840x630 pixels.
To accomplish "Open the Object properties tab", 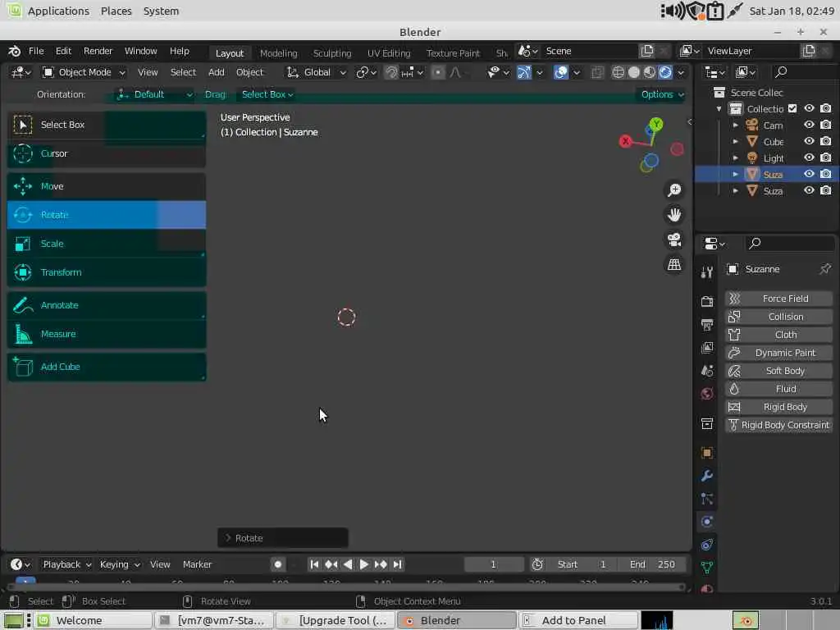I will (707, 453).
